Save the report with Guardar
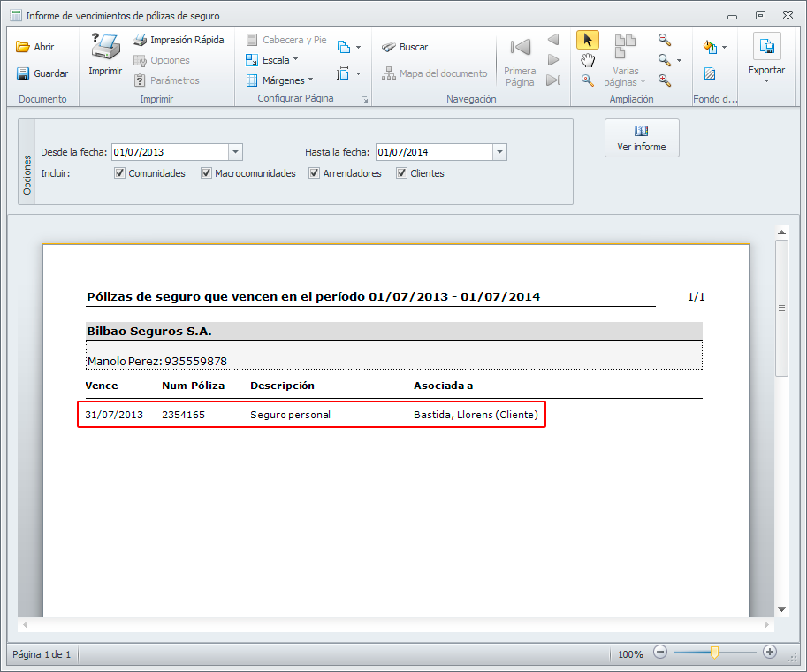The width and height of the screenshot is (807, 672). 42,73
